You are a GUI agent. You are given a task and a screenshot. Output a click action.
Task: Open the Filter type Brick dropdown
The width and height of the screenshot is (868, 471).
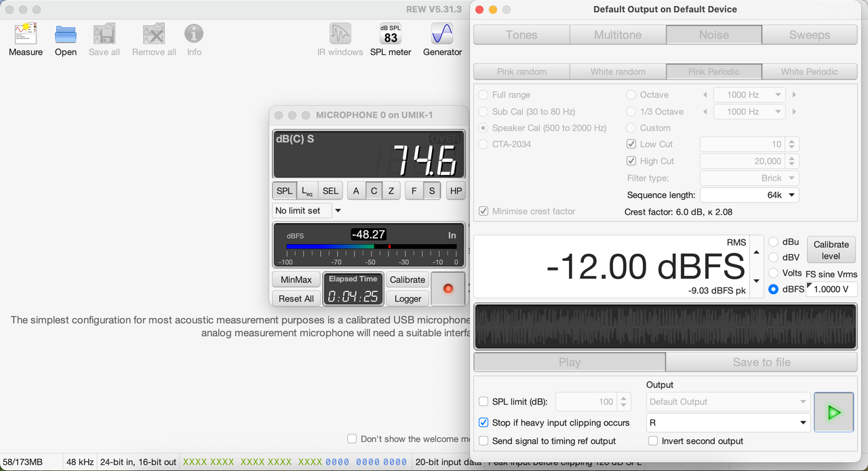pyautogui.click(x=749, y=178)
